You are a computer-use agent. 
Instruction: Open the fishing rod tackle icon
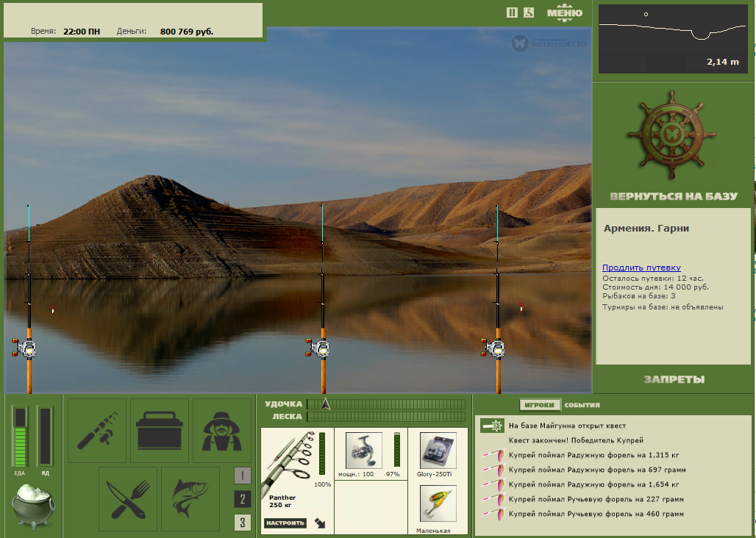pos(97,431)
